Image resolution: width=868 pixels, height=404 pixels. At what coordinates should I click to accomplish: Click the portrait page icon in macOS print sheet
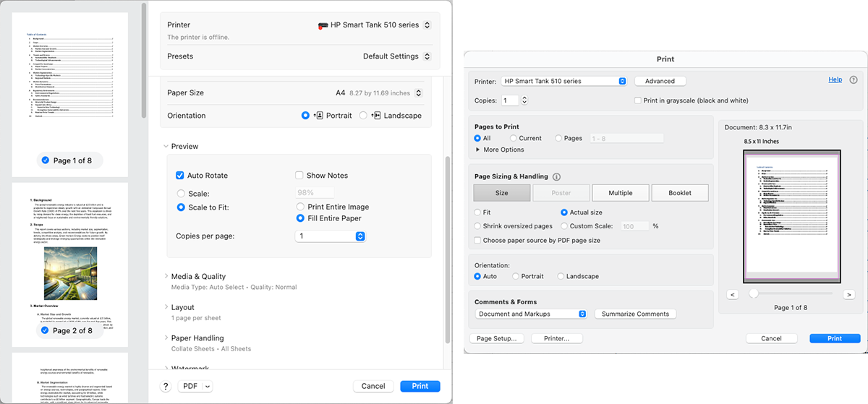coord(317,116)
